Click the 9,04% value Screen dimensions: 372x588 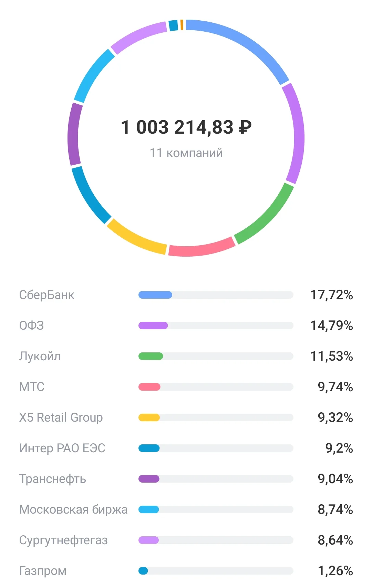tap(335, 479)
